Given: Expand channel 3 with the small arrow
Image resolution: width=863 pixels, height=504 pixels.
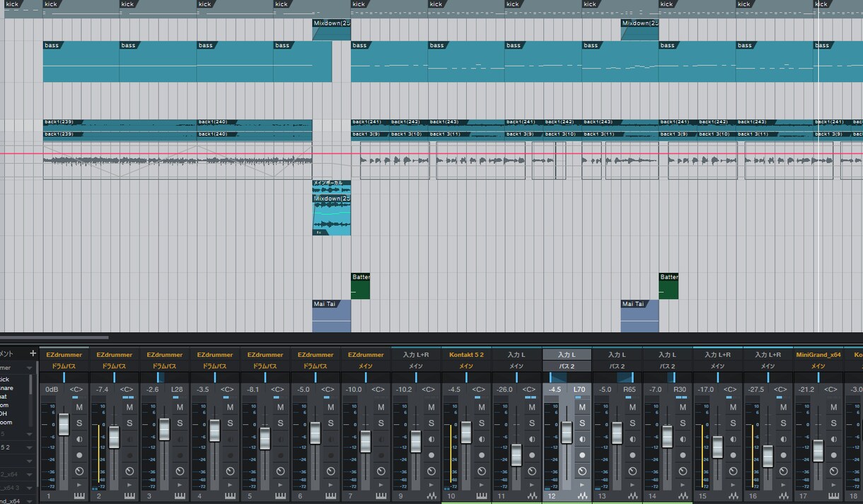Looking at the screenshot, I should [x=180, y=486].
